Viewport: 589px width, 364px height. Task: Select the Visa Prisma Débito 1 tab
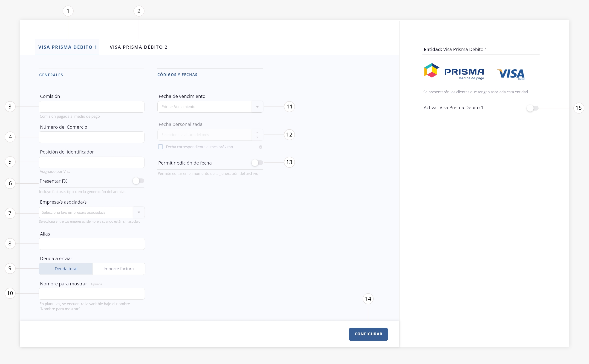tap(67, 47)
